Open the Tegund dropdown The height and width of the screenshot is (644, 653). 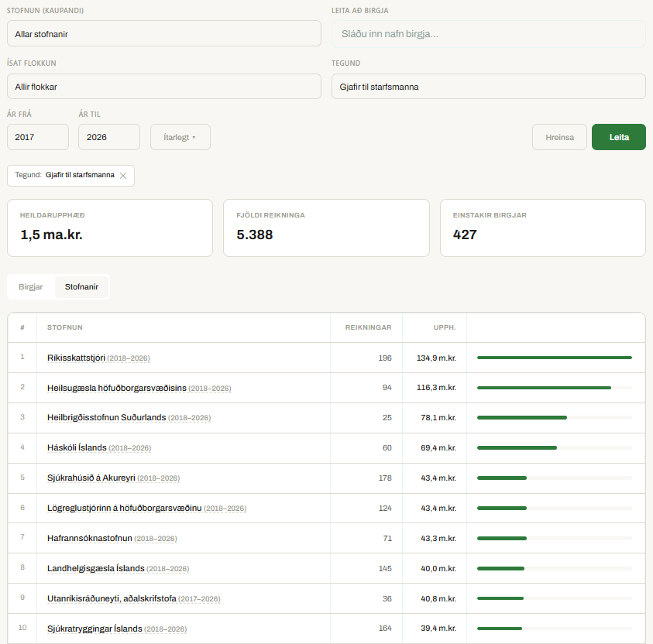click(489, 87)
